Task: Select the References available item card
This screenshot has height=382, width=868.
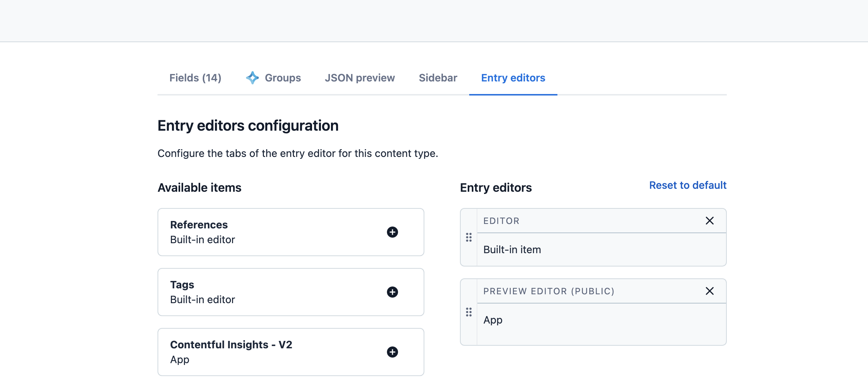Action: (259, 232)
